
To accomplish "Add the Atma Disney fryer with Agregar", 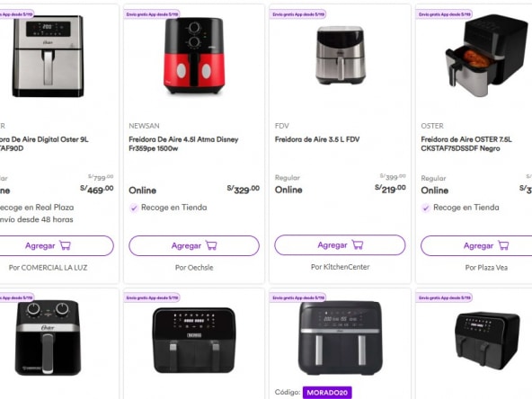I will coord(194,245).
